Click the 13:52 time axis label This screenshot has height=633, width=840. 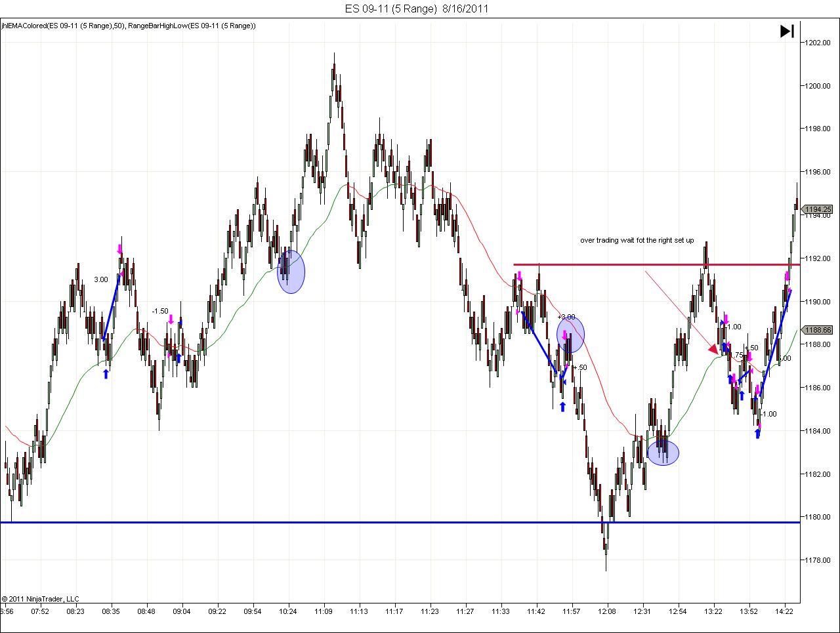[x=749, y=611]
